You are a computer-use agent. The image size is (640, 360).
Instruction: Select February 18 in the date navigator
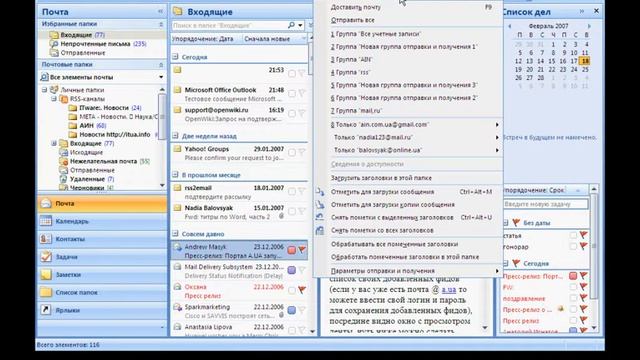tap(585, 61)
